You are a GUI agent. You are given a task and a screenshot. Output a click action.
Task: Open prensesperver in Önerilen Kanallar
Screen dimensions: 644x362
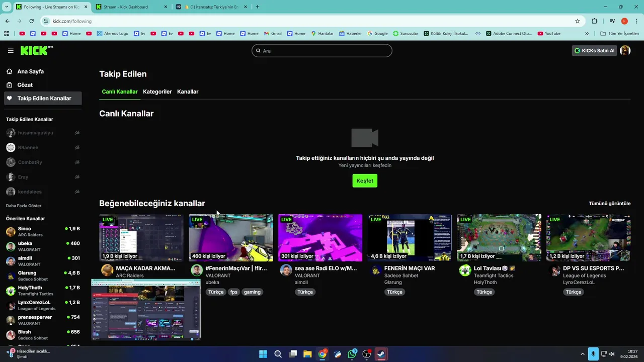point(43,320)
